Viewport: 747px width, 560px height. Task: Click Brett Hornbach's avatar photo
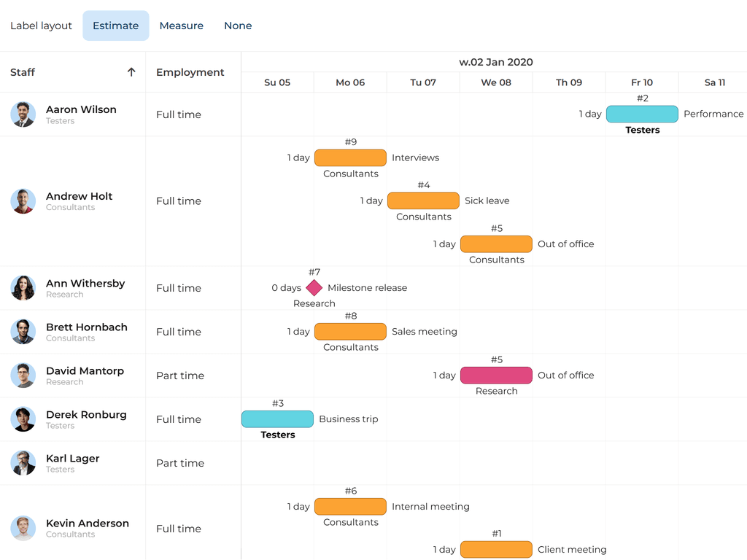coord(23,332)
